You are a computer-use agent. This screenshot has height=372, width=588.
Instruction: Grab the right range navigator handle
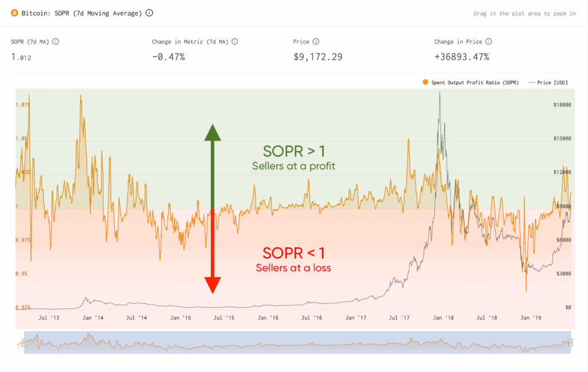point(571,342)
